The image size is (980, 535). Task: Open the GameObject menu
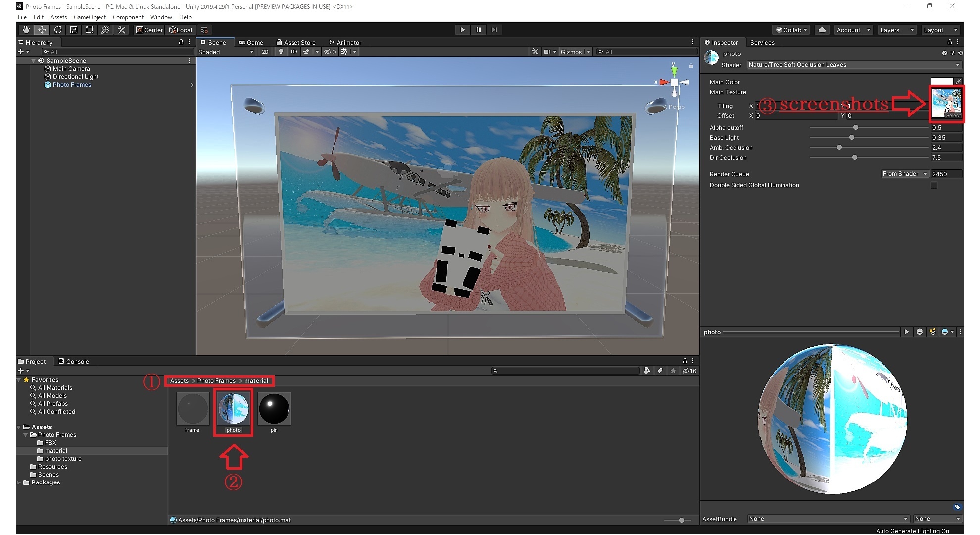90,17
